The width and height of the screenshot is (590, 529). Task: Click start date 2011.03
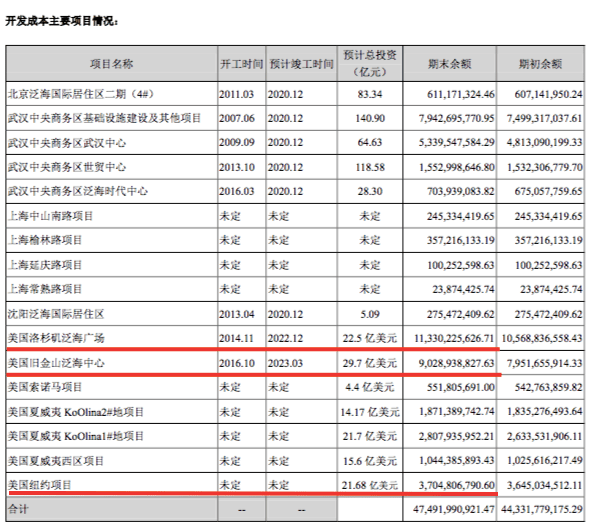click(x=237, y=94)
